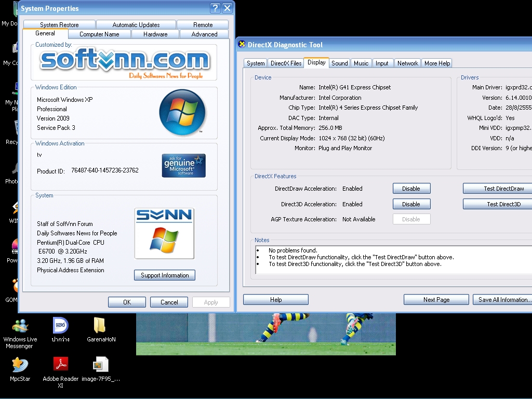The image size is (532, 399).
Task: Open Windows Live Messenger desktop icon
Action: tap(20, 334)
